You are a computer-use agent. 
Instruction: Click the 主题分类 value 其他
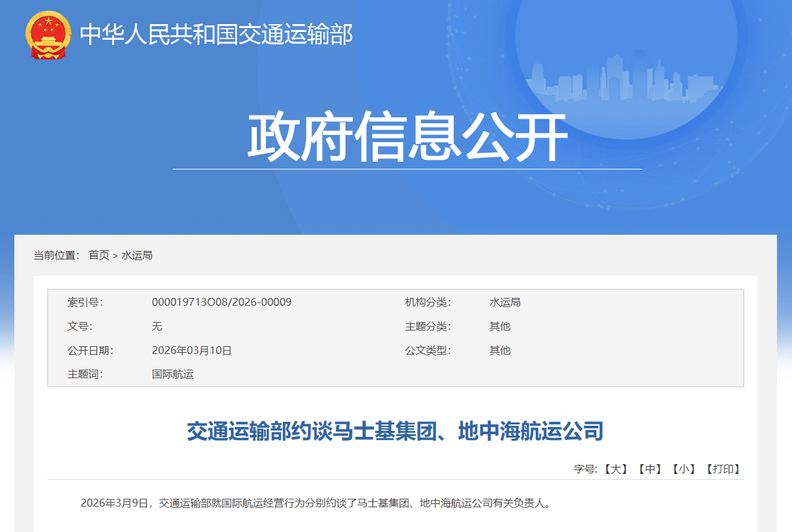pyautogui.click(x=499, y=326)
